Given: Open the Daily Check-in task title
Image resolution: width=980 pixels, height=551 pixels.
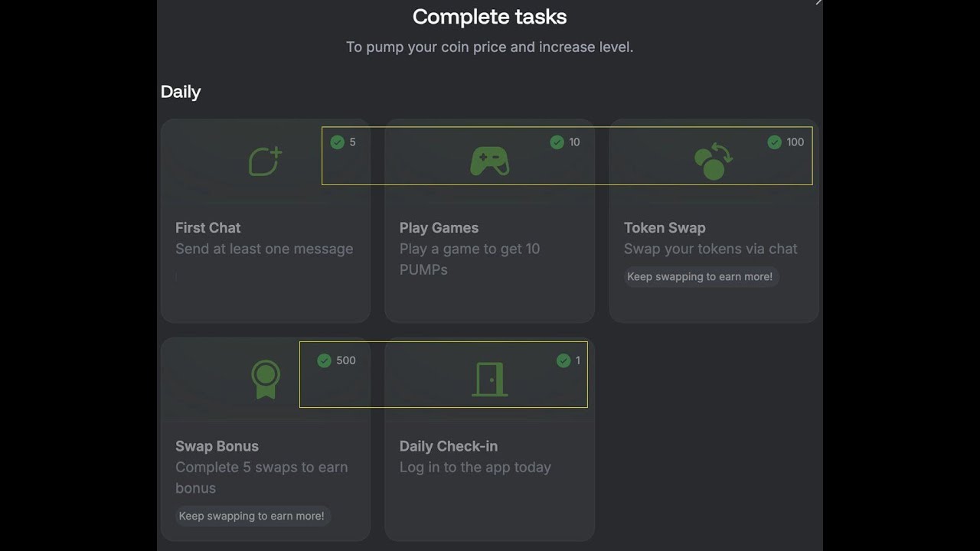Looking at the screenshot, I should pos(449,446).
